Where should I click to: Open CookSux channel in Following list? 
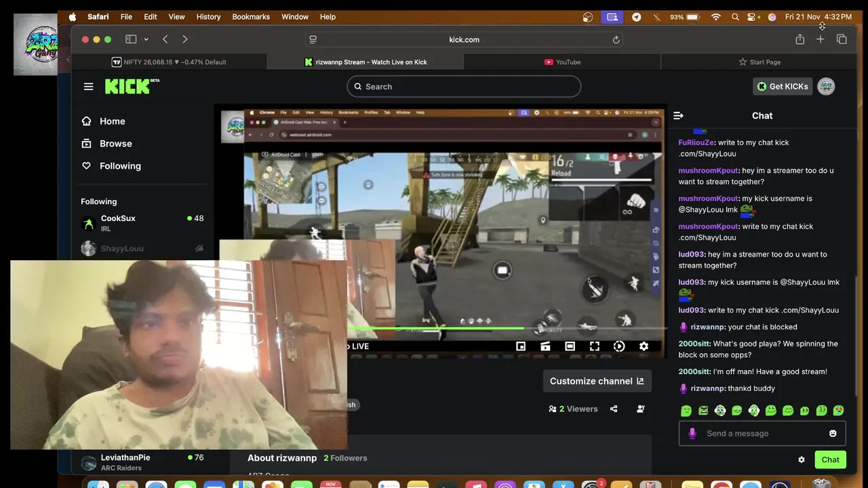[142, 223]
